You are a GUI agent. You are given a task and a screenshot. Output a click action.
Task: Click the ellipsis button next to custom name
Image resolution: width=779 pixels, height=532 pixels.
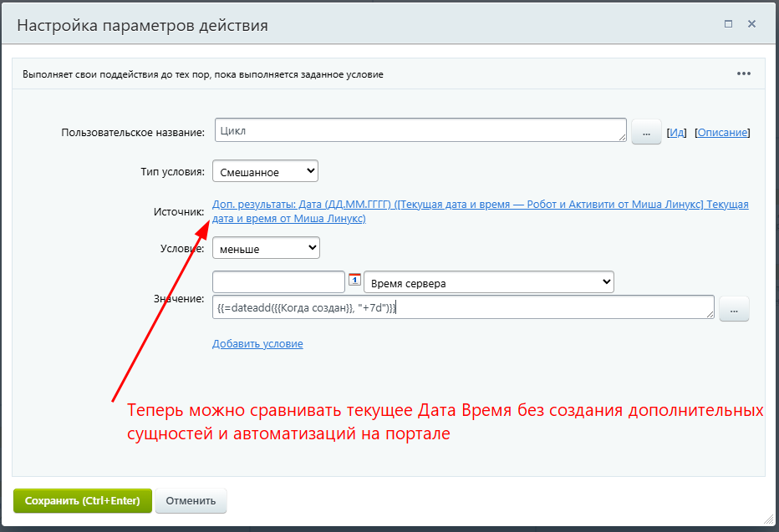(646, 132)
